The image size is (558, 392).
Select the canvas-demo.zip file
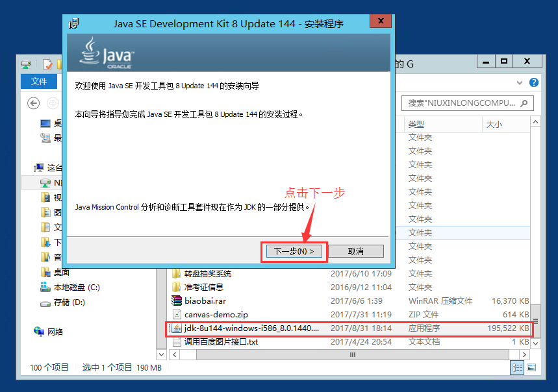[216, 315]
